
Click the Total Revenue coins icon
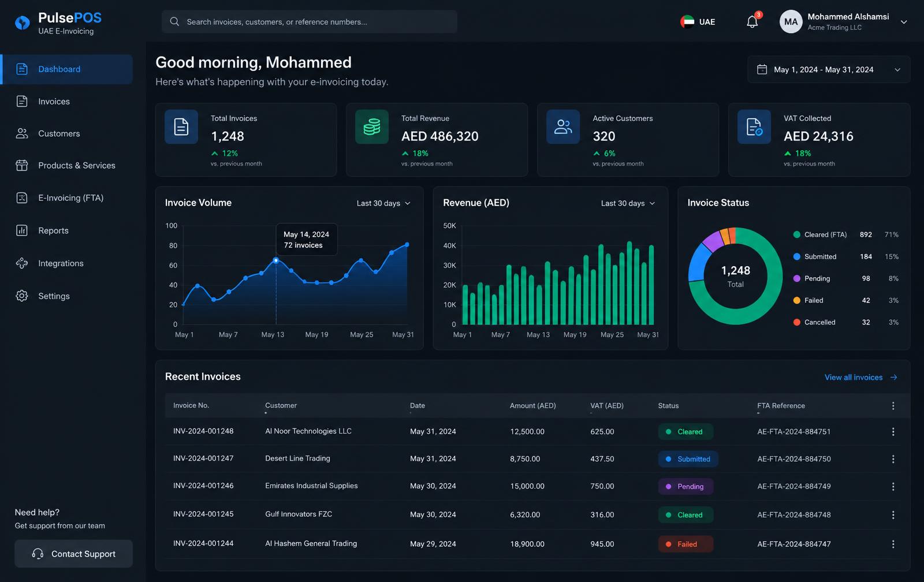(x=372, y=126)
